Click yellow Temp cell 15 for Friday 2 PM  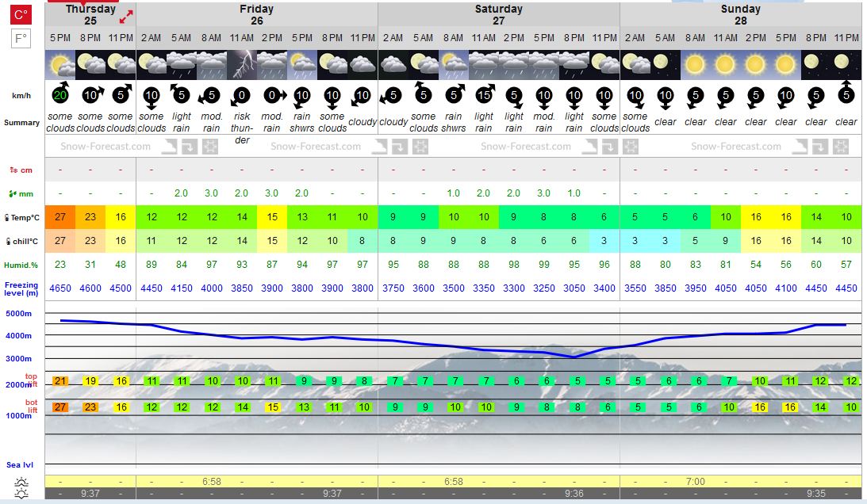click(x=272, y=217)
